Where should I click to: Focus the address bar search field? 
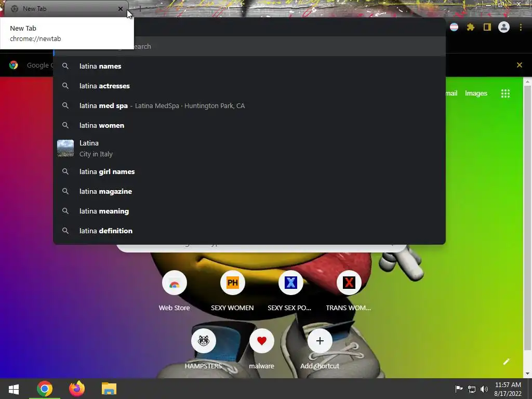249,46
